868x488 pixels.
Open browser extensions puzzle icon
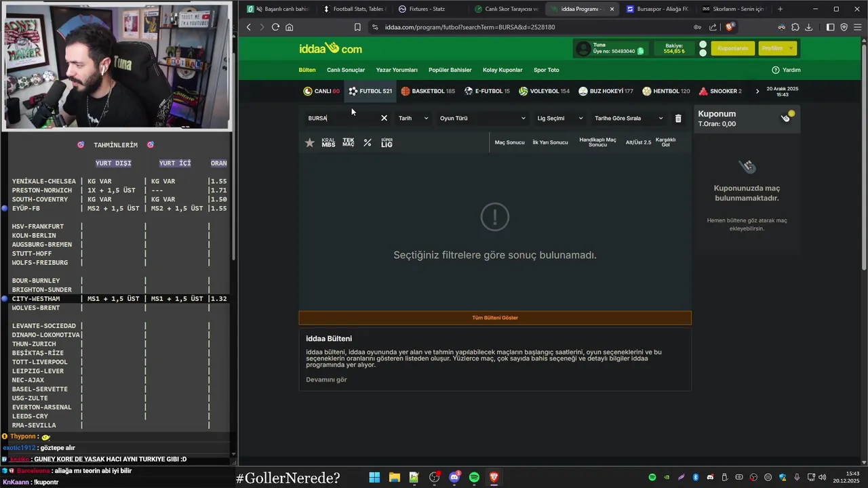(795, 27)
